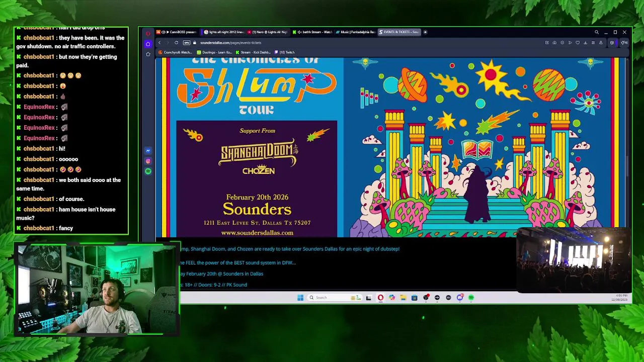
Task: Open the Opera AI assistant button
Action: pos(624,43)
